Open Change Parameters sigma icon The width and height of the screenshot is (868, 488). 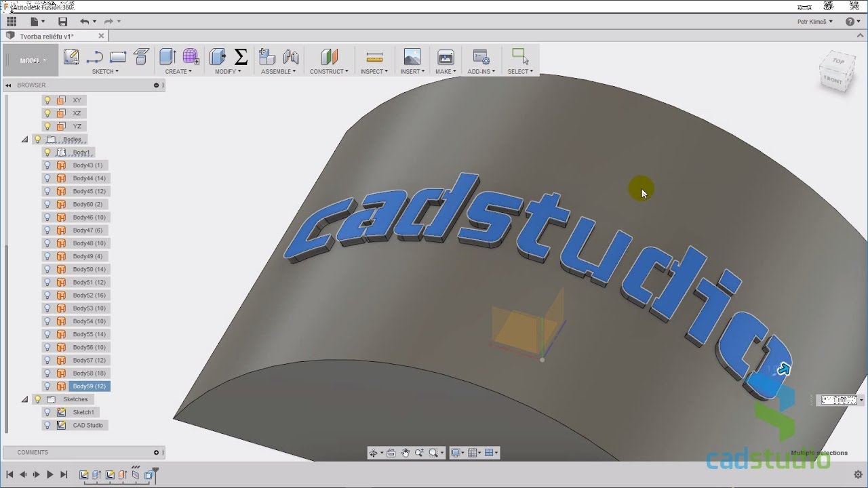point(241,57)
